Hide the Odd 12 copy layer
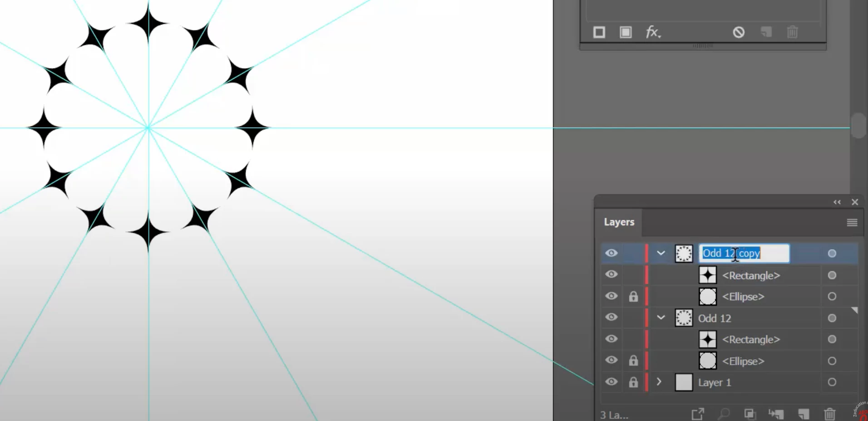The image size is (868, 421). click(x=612, y=253)
